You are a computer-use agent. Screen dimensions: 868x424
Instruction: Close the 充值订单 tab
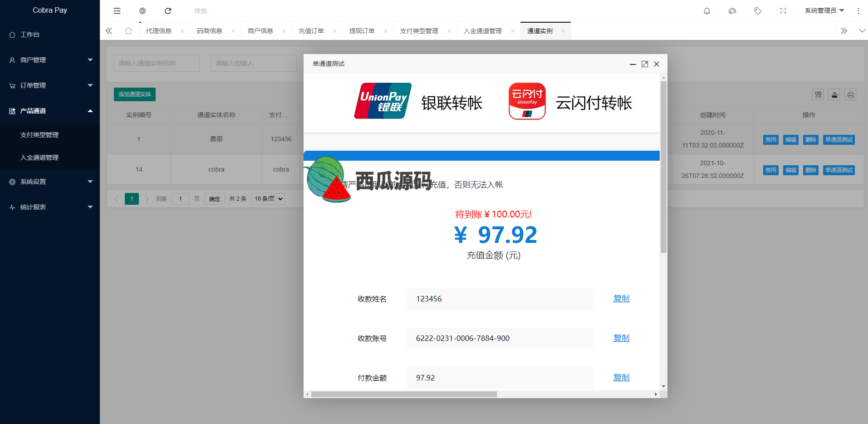335,31
